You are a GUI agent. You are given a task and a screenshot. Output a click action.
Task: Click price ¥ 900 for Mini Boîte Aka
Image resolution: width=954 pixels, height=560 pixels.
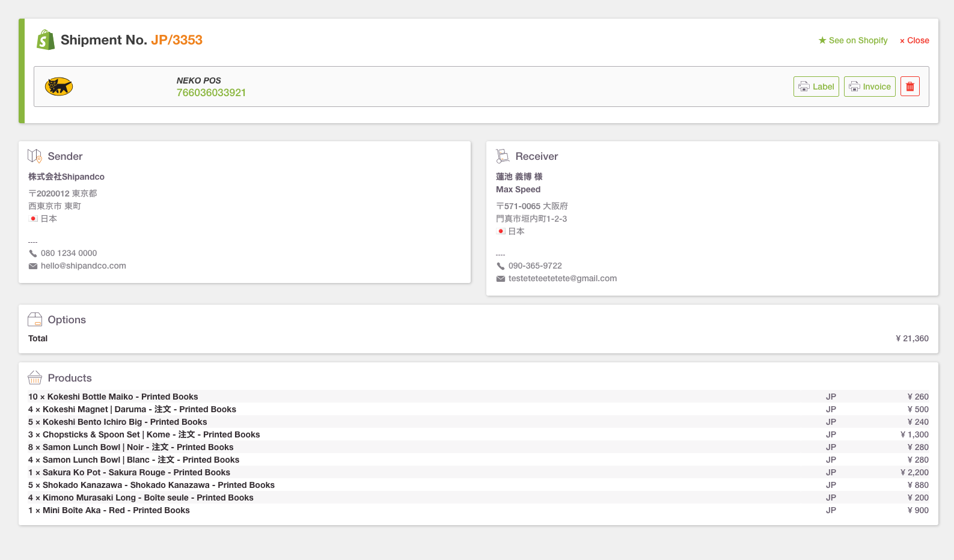pyautogui.click(x=918, y=510)
